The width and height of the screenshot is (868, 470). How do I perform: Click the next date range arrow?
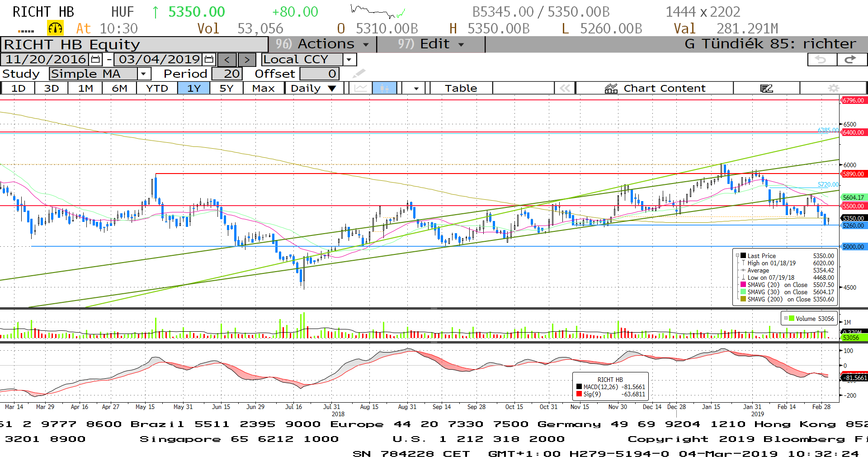click(x=247, y=60)
